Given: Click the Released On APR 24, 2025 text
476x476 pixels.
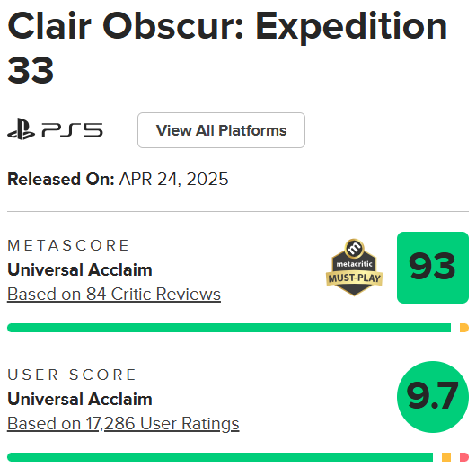Looking at the screenshot, I should coord(118,179).
